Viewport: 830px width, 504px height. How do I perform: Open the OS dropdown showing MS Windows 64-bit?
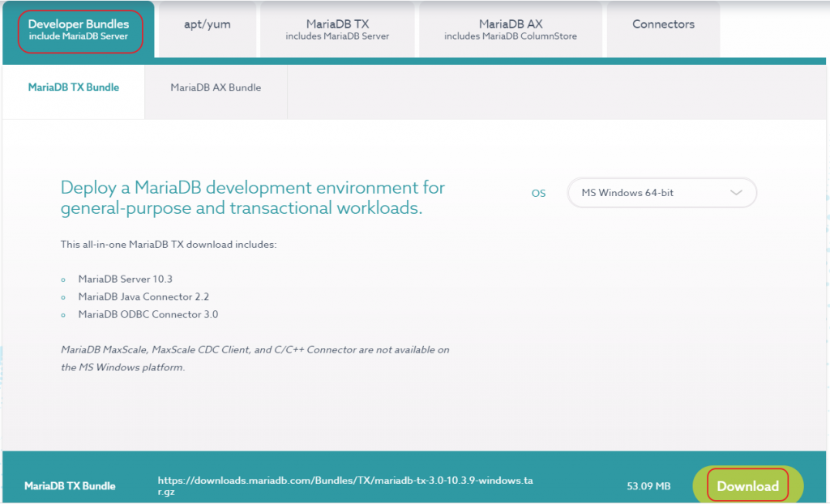click(x=661, y=193)
